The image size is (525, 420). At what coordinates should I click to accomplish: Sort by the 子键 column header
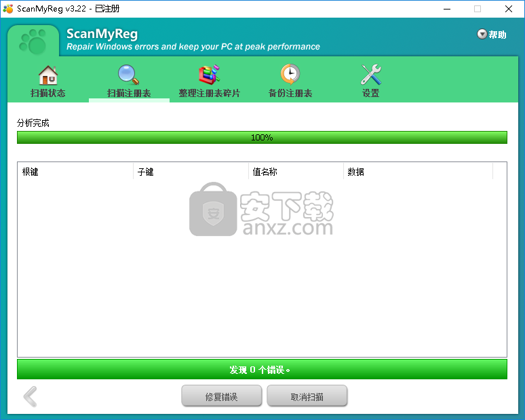[191, 172]
